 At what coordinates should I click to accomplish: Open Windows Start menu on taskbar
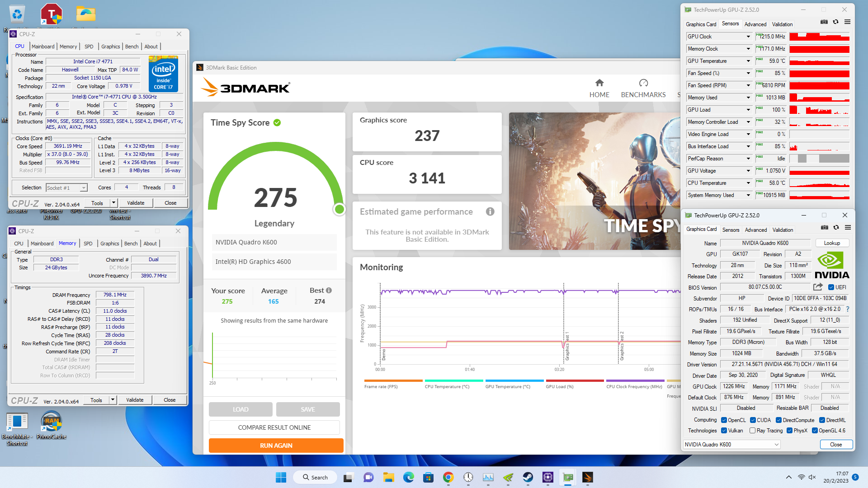click(x=281, y=477)
